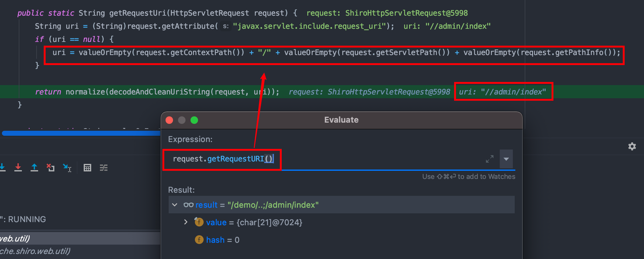Expand the expression editor with the arrows icon

coord(489,159)
